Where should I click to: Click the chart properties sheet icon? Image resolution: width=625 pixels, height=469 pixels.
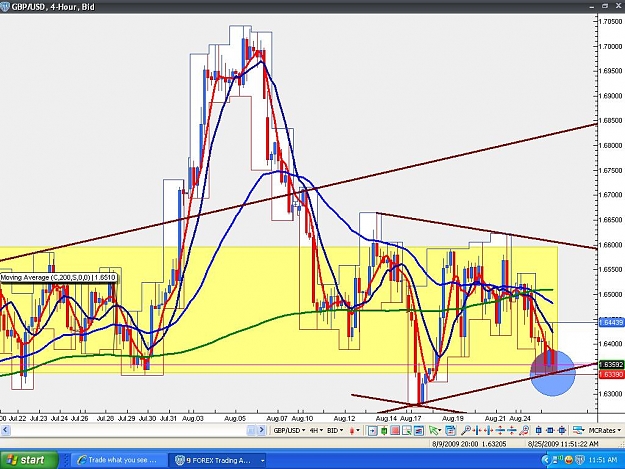click(x=450, y=430)
